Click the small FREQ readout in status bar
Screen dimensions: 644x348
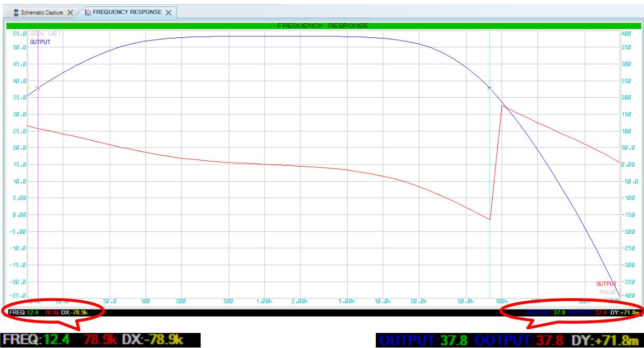17,312
